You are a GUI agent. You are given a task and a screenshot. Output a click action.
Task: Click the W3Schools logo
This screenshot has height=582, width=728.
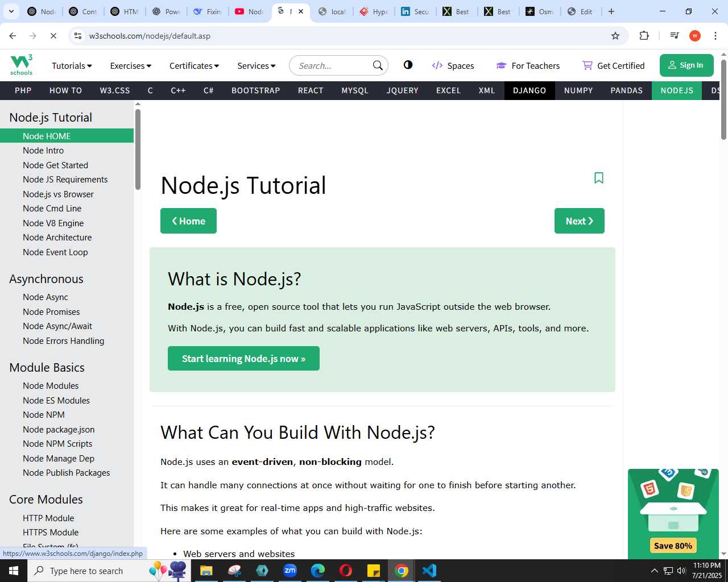click(22, 65)
